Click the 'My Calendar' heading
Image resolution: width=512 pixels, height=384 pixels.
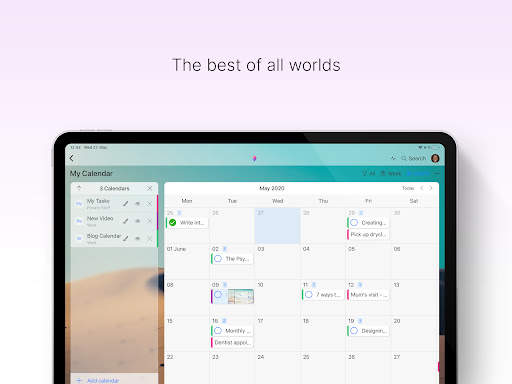[91, 173]
